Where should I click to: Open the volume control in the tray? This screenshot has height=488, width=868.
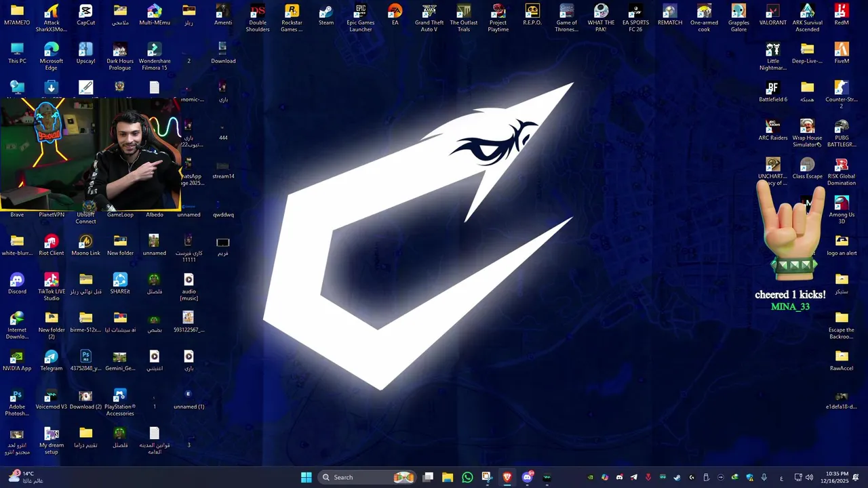tap(809, 477)
